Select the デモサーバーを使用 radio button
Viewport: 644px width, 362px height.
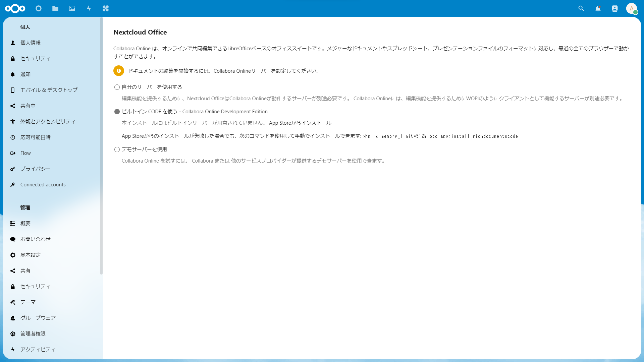[117, 149]
